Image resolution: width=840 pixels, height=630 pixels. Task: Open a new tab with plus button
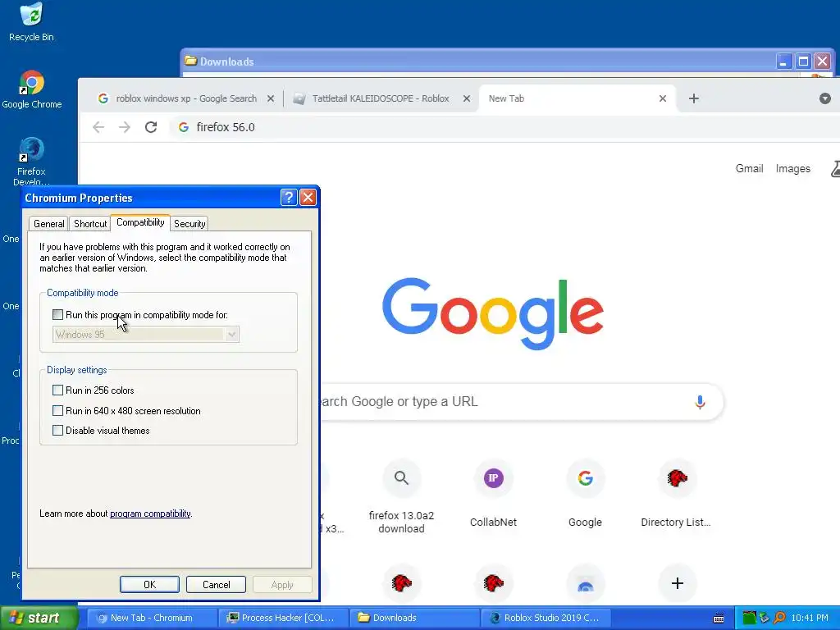[x=694, y=98]
